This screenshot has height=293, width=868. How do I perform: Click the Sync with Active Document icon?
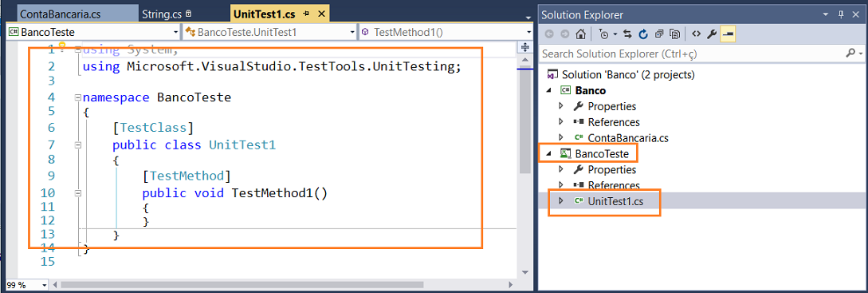click(627, 34)
